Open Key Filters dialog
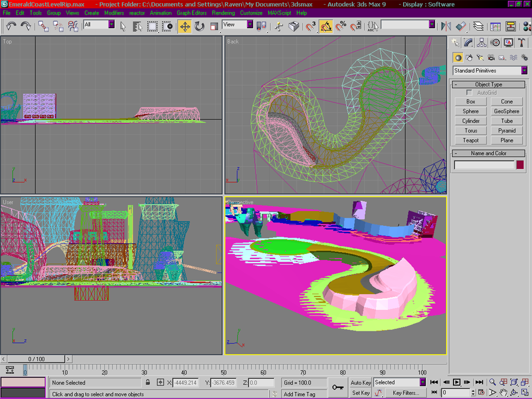This screenshot has width=532, height=399. point(406,393)
